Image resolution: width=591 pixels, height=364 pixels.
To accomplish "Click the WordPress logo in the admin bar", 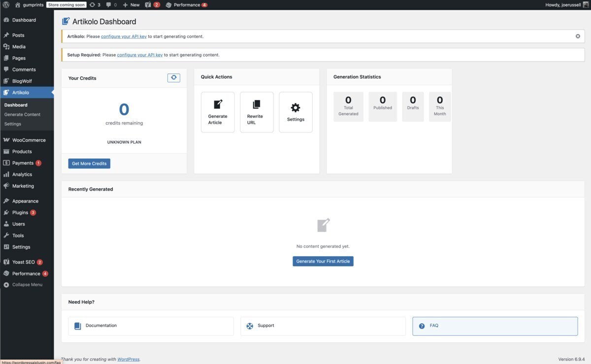I will [x=5, y=4].
